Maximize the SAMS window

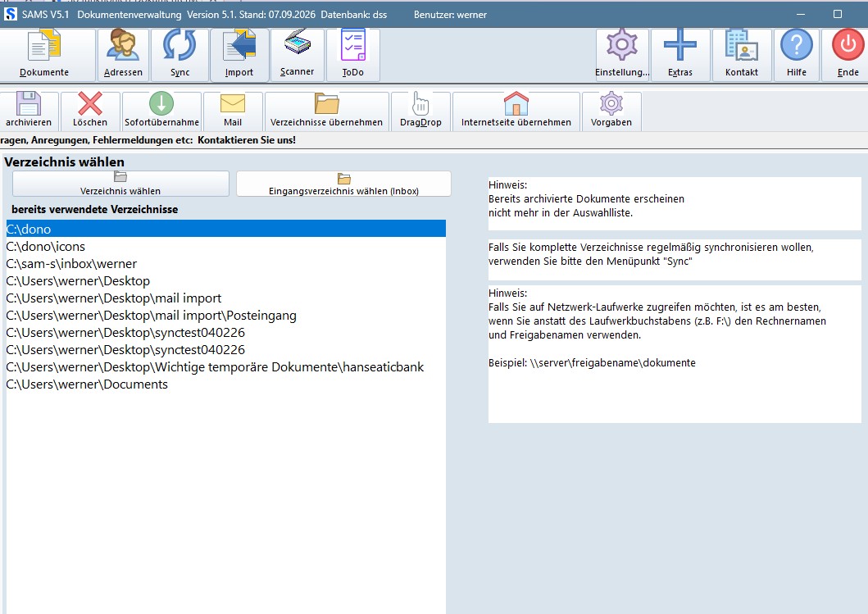point(838,15)
